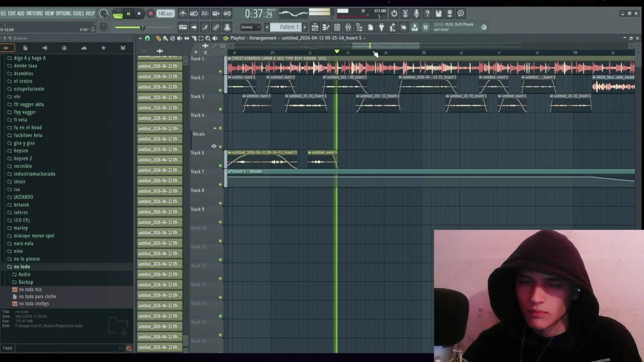The image size is (644, 362).
Task: Click the Browser search magnifier icon
Action: (129, 348)
